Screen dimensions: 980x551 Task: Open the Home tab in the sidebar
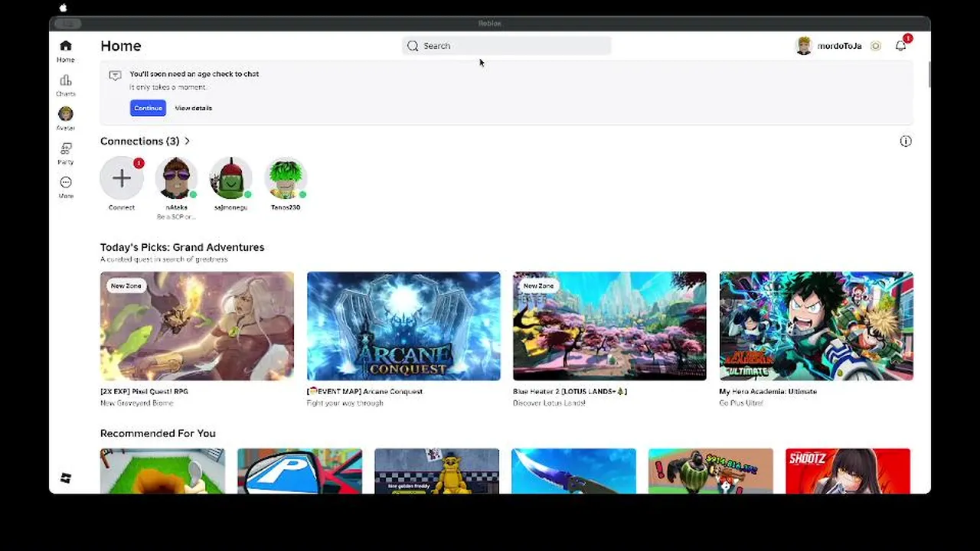66,51
